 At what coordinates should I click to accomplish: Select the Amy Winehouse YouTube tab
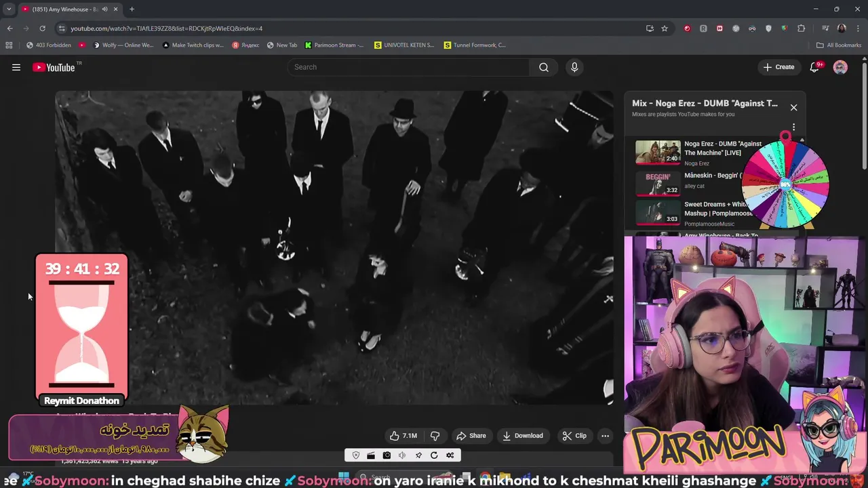point(65,9)
